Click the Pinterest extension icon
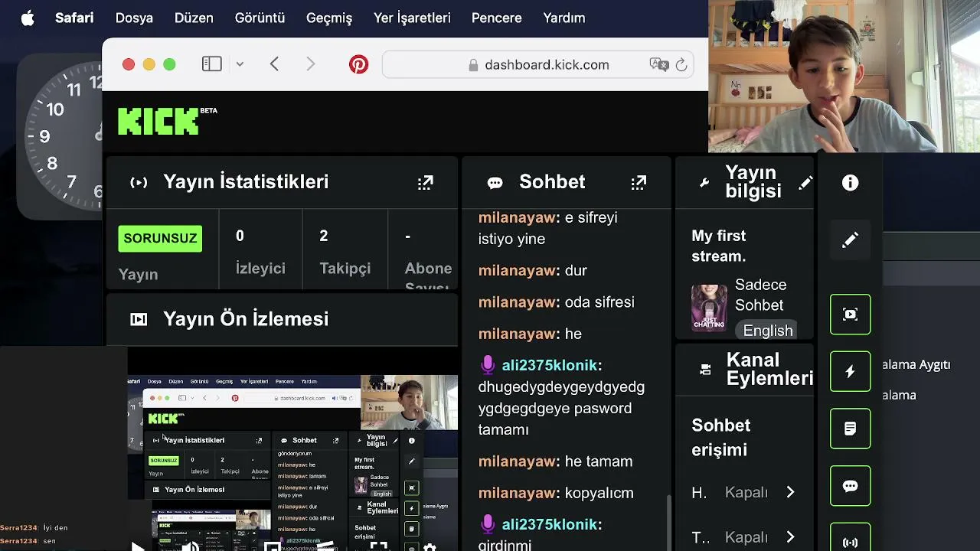The height and width of the screenshot is (551, 980). pos(358,65)
